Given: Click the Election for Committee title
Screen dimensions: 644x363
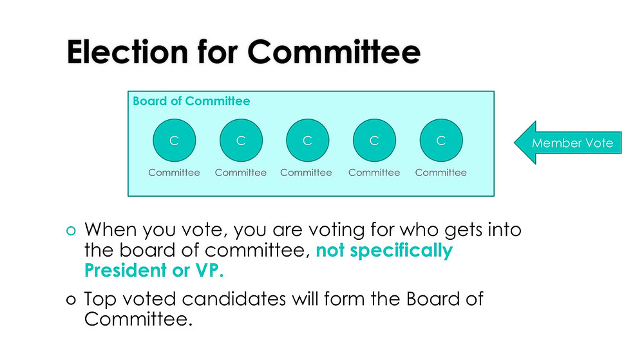Looking at the screenshot, I should 243,52.
